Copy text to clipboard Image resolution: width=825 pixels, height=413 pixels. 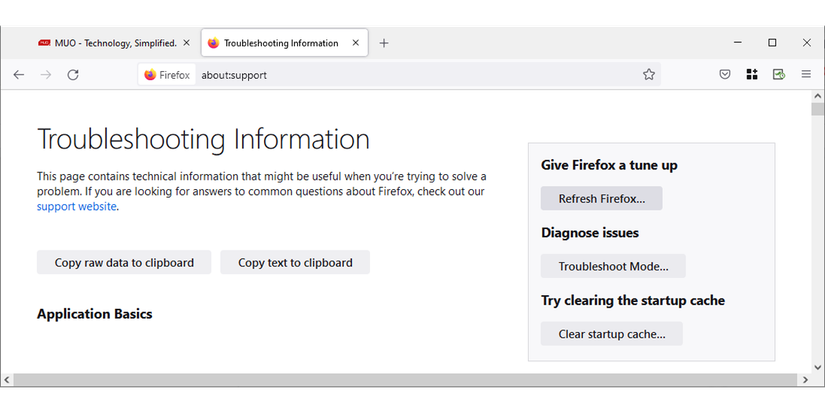click(x=295, y=262)
